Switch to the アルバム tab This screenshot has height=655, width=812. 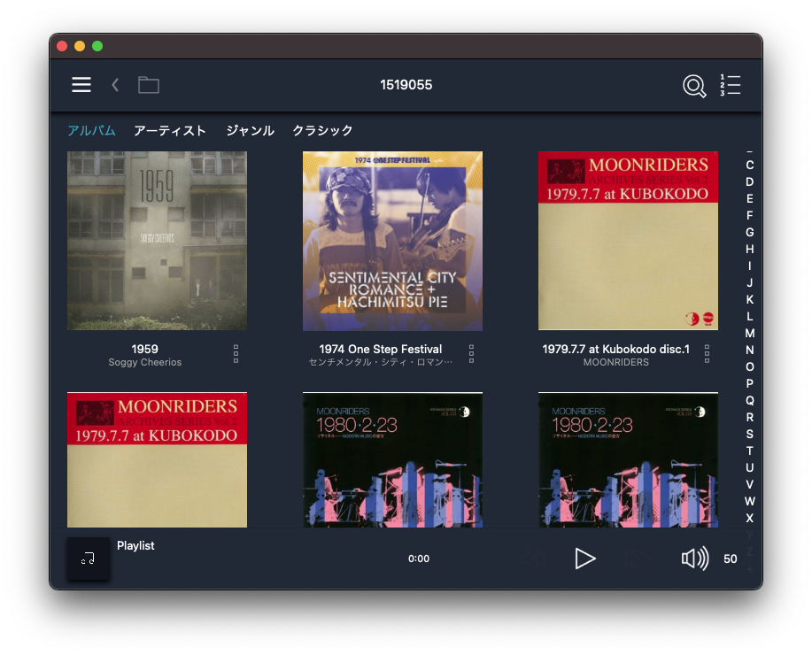coord(92,130)
